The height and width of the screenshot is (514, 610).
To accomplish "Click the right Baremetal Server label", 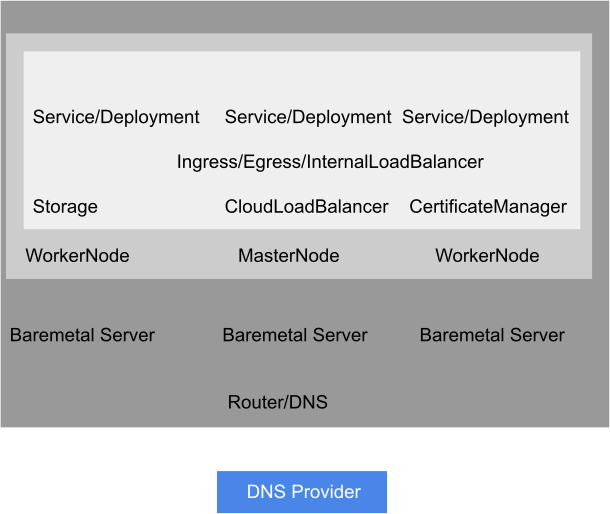I will (492, 335).
